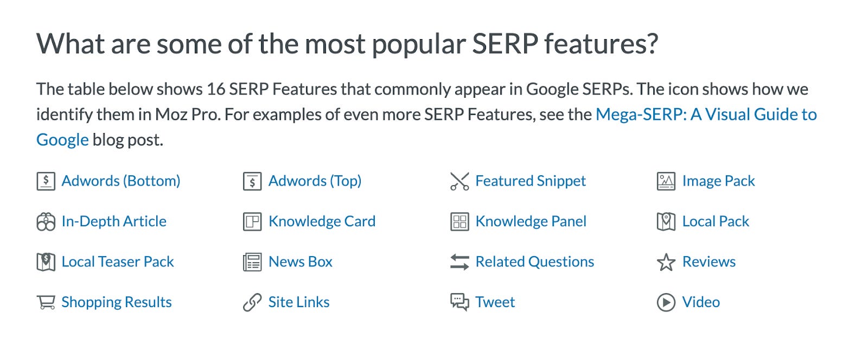Open the Knowledge Card link

click(x=322, y=221)
